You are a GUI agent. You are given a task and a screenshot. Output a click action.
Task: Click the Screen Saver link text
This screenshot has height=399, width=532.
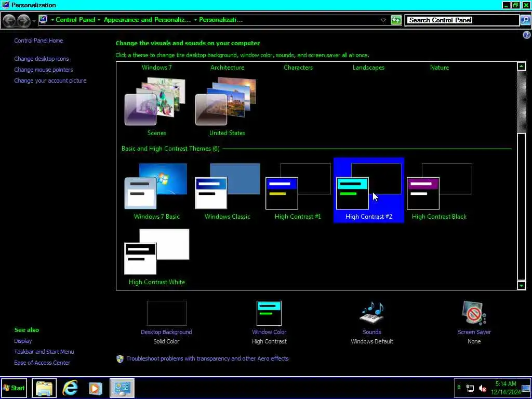coord(474,332)
